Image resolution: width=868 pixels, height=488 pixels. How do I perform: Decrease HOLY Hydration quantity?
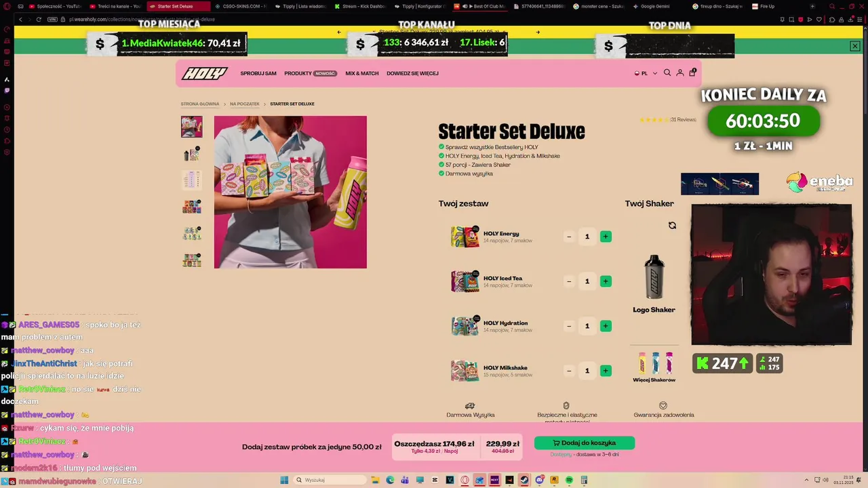(x=569, y=326)
